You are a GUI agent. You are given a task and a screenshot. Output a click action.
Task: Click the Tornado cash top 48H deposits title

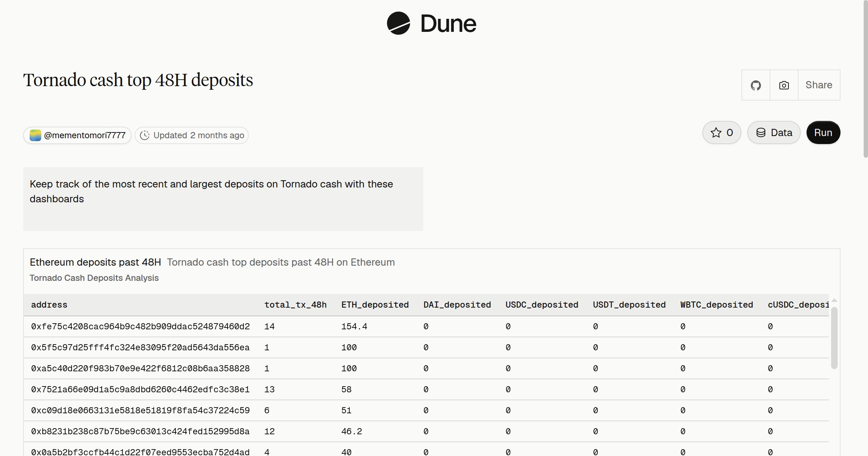click(x=138, y=80)
